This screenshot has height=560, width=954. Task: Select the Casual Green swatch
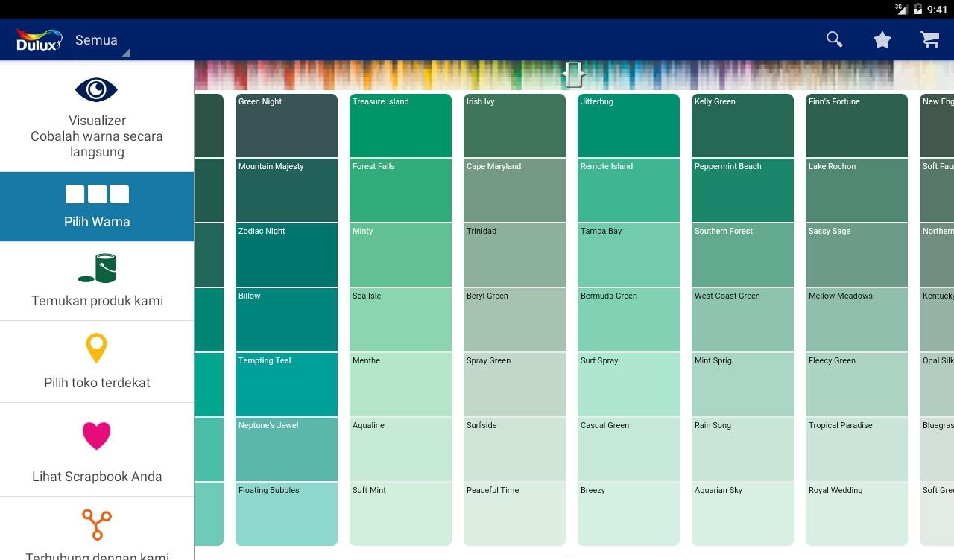pyautogui.click(x=628, y=450)
